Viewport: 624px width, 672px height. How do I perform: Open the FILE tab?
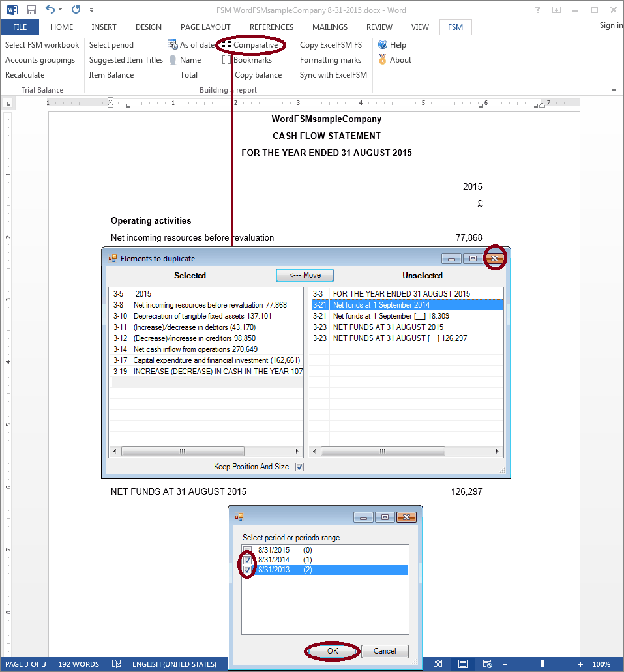tap(20, 27)
